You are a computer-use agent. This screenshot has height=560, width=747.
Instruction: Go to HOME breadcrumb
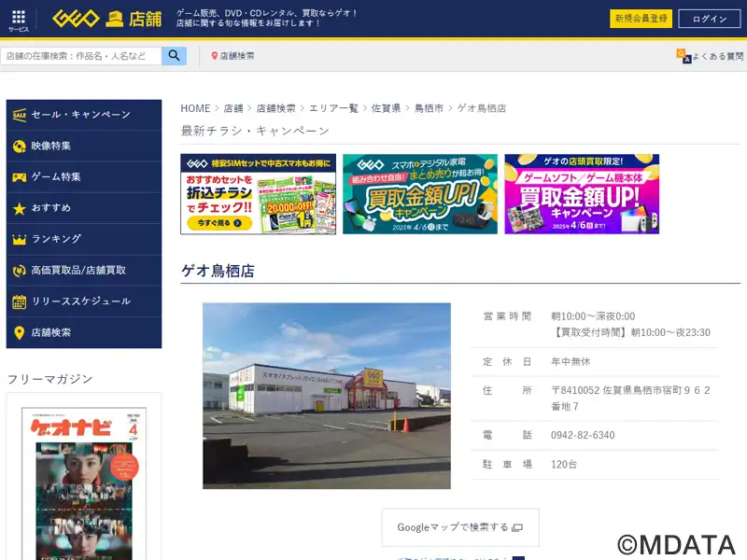(x=195, y=108)
